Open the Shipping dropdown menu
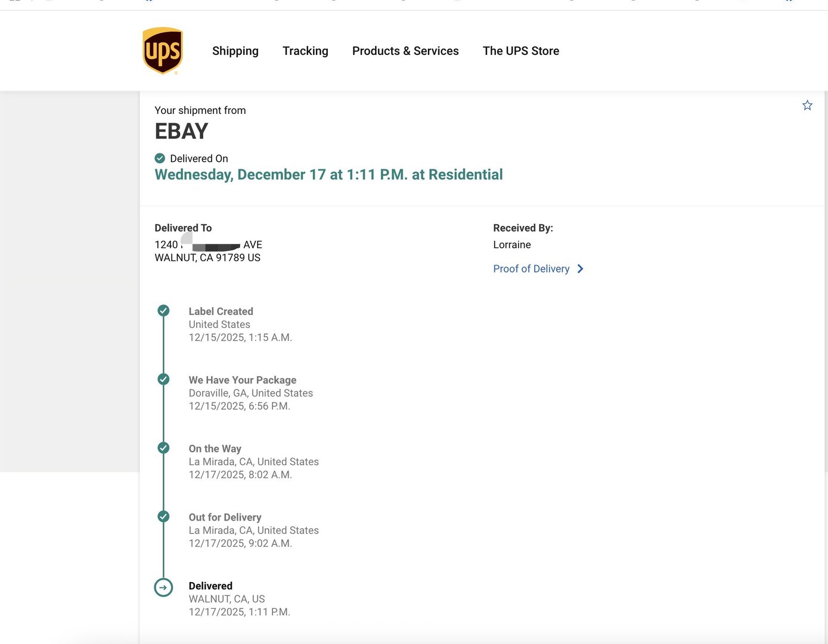 click(x=235, y=51)
